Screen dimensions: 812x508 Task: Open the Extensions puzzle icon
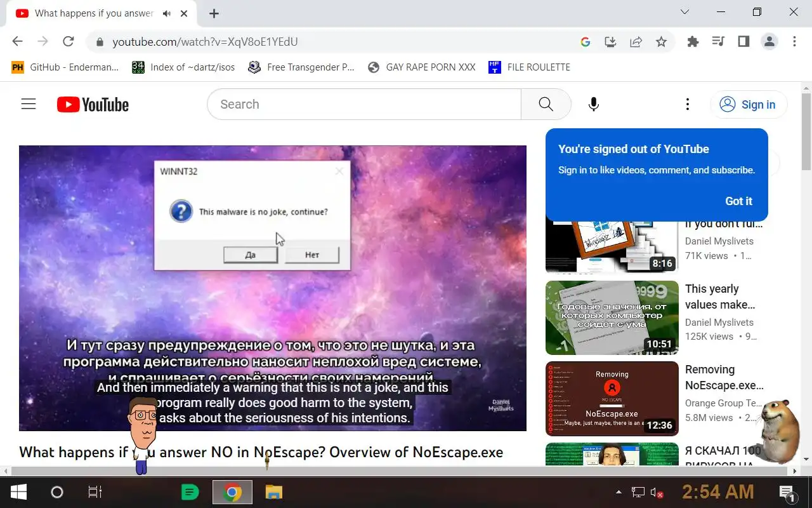coord(693,42)
